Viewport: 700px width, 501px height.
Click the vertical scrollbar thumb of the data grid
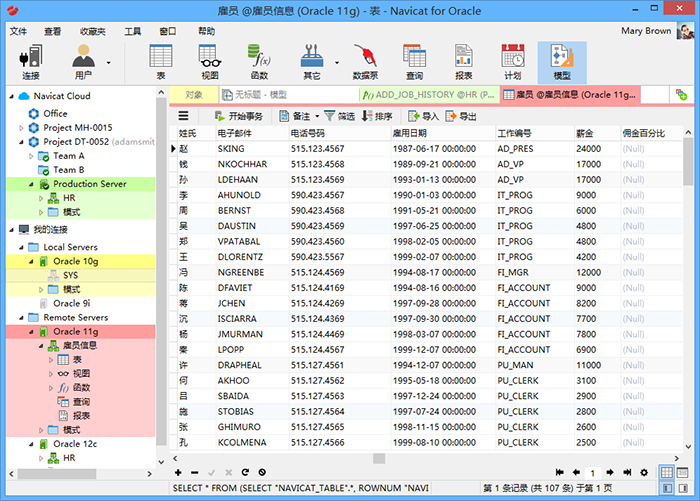(688, 161)
